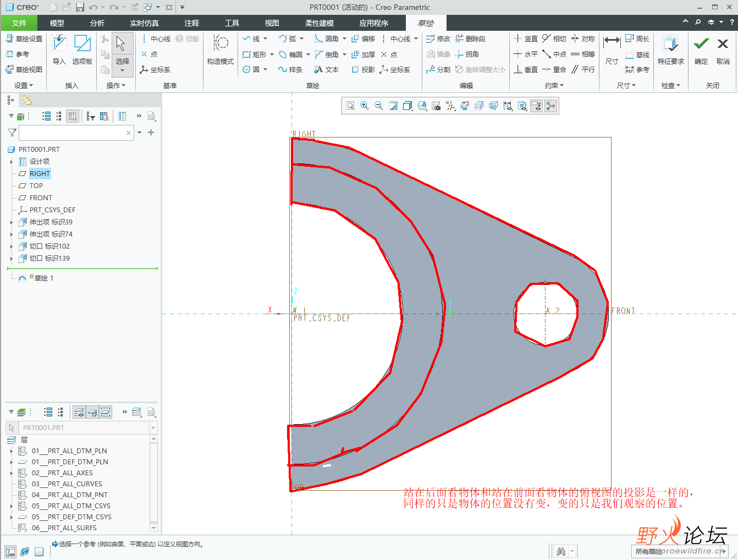This screenshot has height=560, width=738.
Task: Choose the 文本 text tool
Action: pos(326,69)
